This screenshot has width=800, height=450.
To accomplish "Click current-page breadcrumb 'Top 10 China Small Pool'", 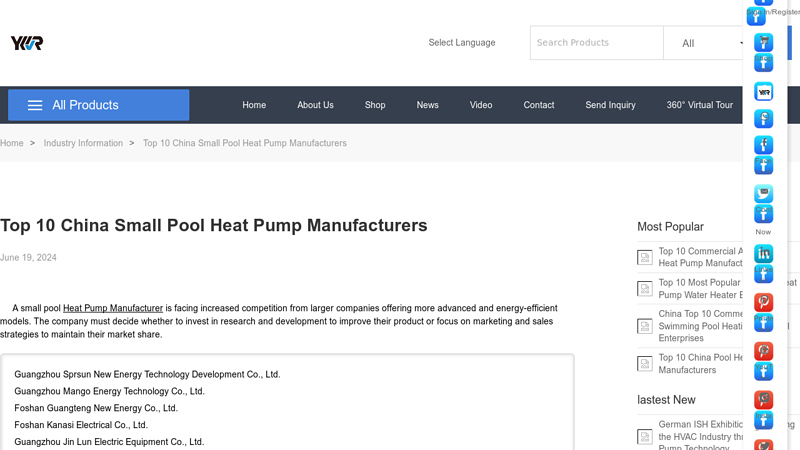I will click(244, 143).
